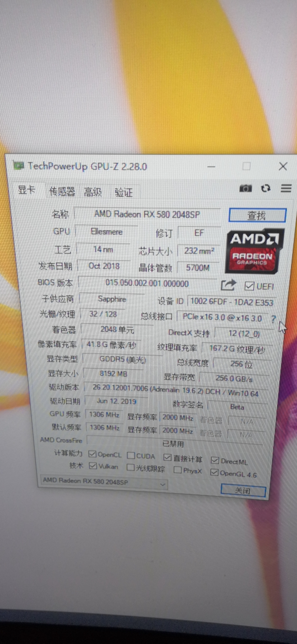Image resolution: width=297 pixels, height=644 pixels.
Task: Click the 查找 lookup button
Action: pyautogui.click(x=257, y=215)
